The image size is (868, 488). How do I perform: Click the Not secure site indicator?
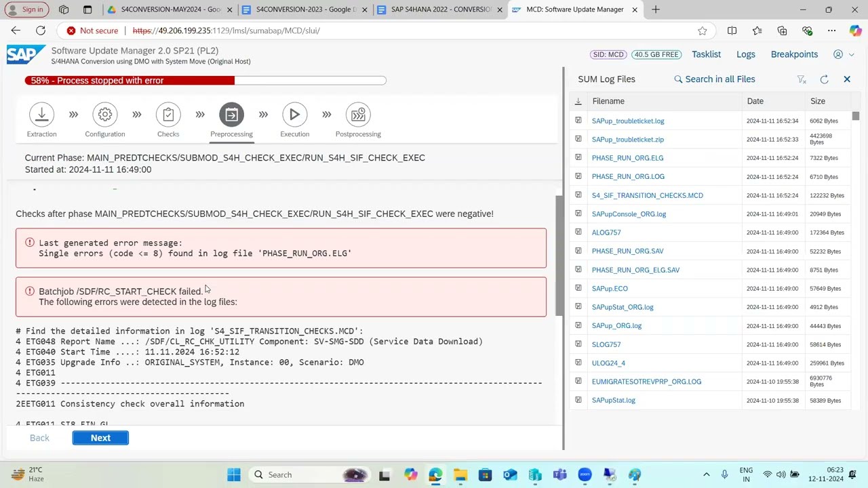[x=92, y=30]
